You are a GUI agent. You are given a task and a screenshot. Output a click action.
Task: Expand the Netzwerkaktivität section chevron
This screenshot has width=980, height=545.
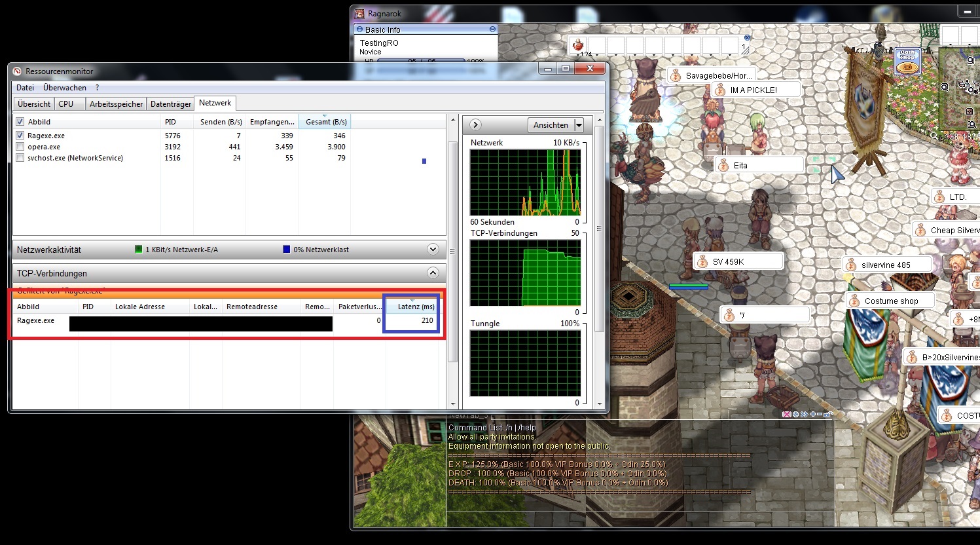pyautogui.click(x=433, y=250)
